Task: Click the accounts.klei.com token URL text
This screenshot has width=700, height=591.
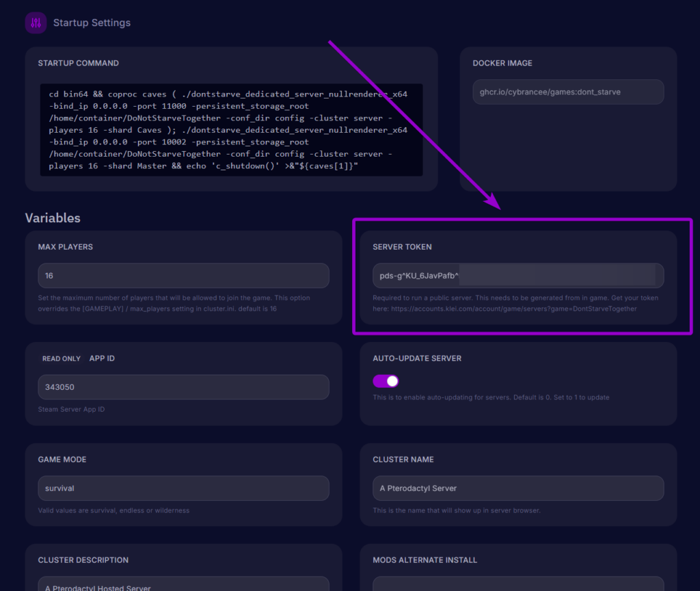Action: tap(514, 308)
